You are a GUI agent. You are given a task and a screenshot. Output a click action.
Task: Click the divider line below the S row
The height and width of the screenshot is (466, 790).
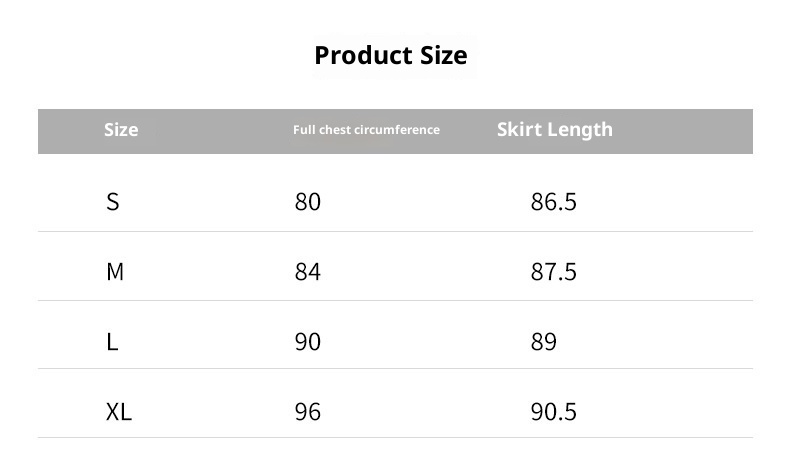point(395,232)
